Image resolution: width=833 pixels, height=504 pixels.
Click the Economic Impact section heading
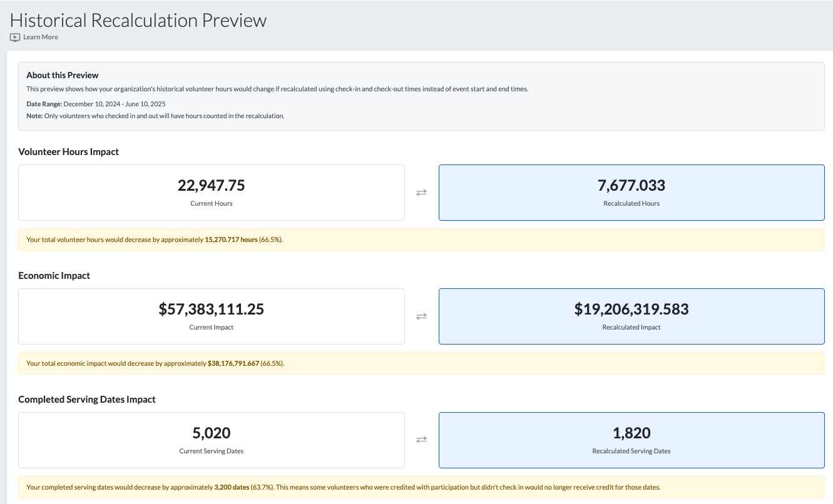click(54, 276)
